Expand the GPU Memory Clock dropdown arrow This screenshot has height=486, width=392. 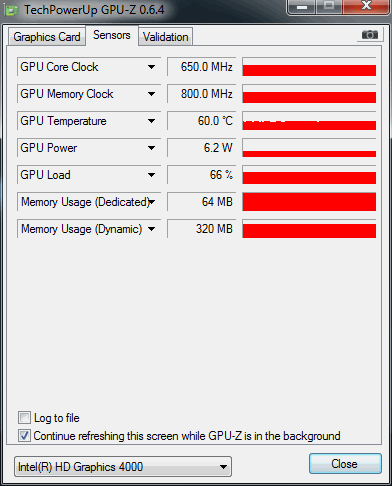[151, 94]
